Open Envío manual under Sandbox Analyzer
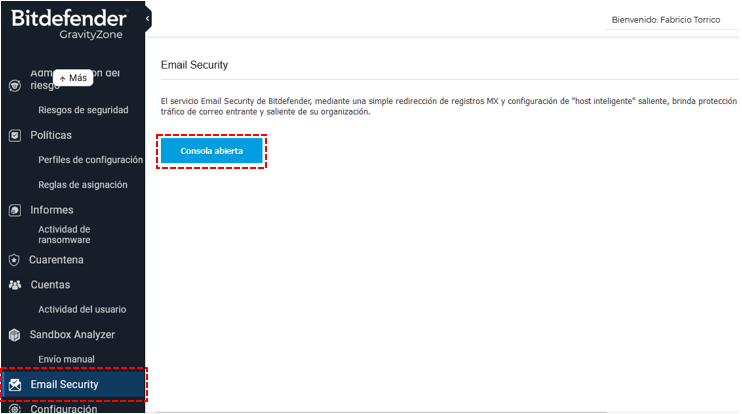Image resolution: width=742 pixels, height=414 pixels. 66,359
